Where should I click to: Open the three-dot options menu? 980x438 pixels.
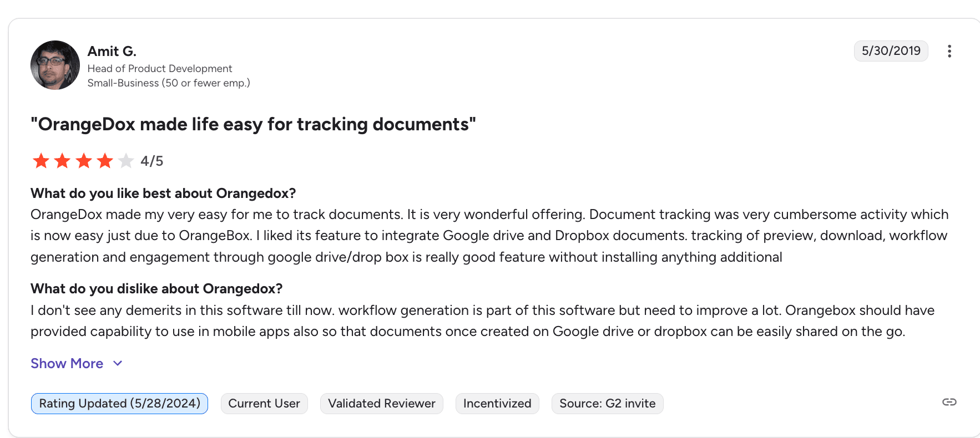tap(949, 51)
